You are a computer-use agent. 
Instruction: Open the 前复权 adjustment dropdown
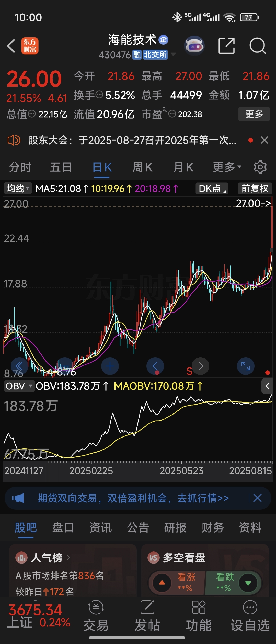tap(255, 189)
